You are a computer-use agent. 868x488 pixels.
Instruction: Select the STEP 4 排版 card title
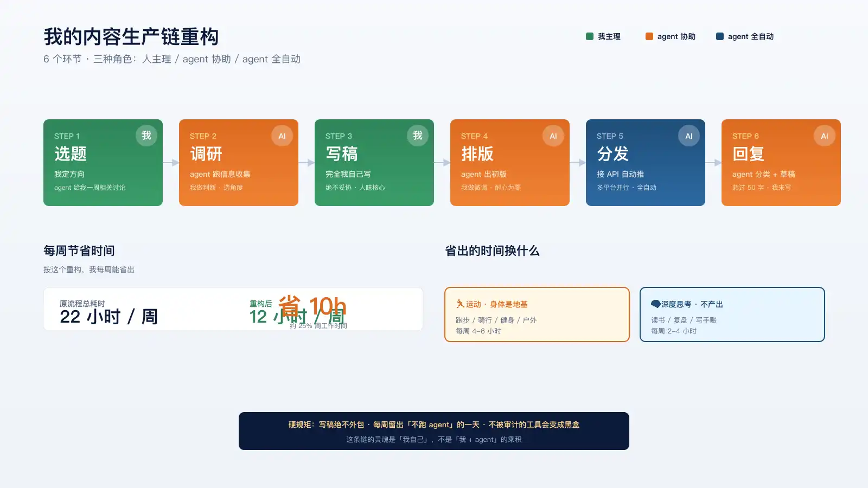click(477, 154)
